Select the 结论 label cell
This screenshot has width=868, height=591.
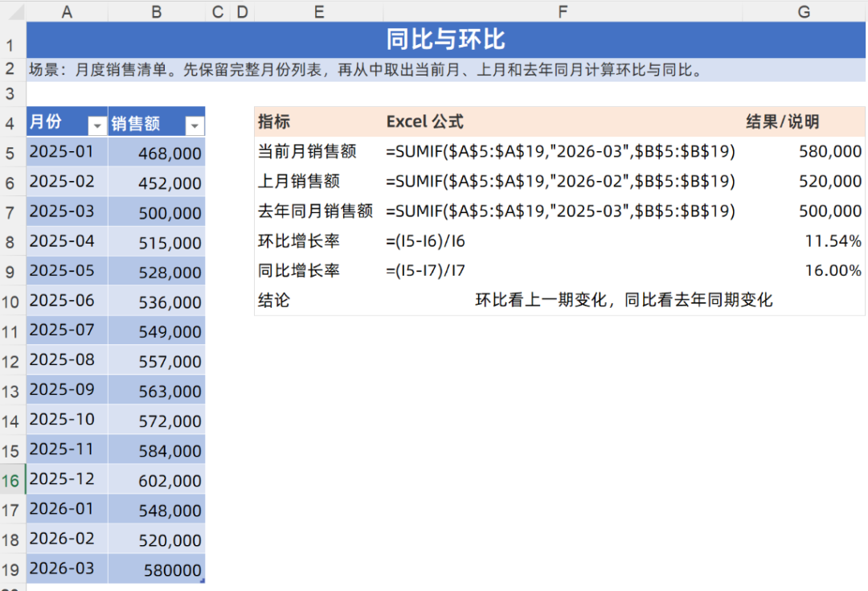tap(319, 301)
